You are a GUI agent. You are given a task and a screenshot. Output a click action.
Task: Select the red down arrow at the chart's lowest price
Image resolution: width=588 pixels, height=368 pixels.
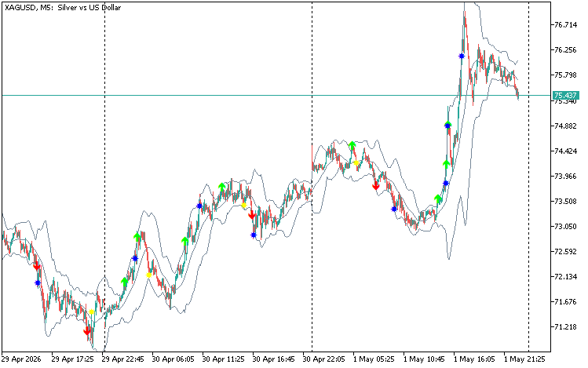tap(87, 331)
